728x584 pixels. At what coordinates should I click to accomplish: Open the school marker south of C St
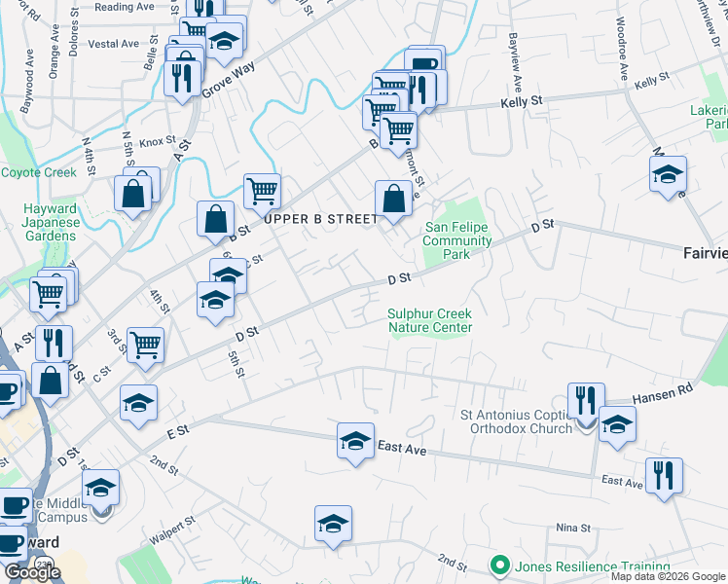215,302
